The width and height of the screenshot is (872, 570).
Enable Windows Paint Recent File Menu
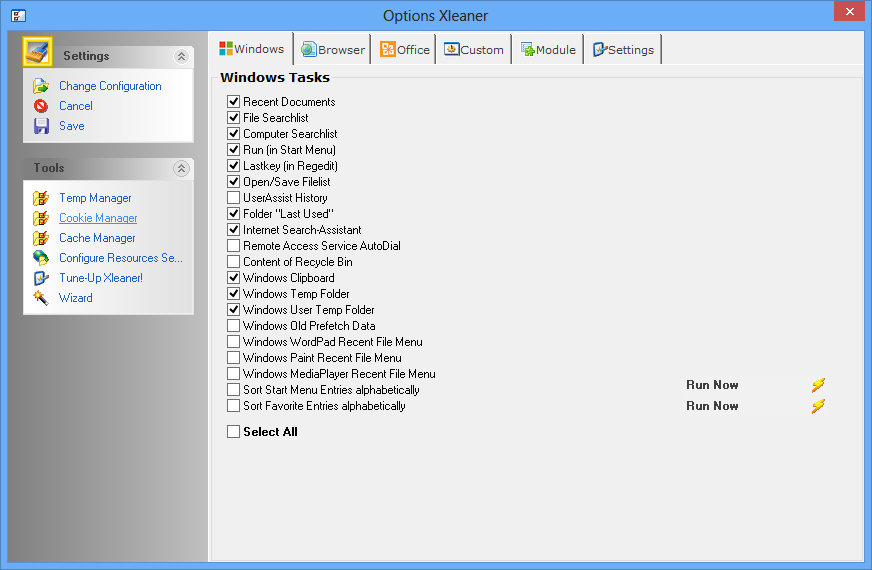pos(234,358)
